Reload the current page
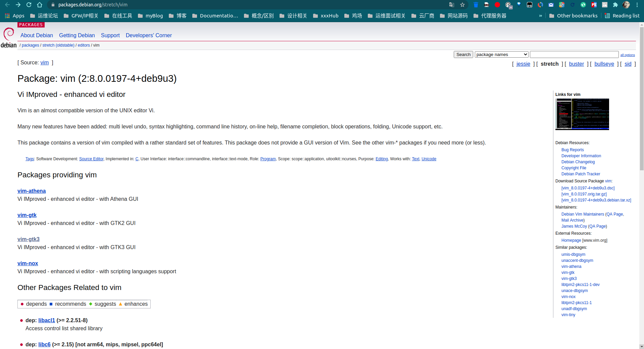Screen dimensions: 644x349 (x=28, y=5)
